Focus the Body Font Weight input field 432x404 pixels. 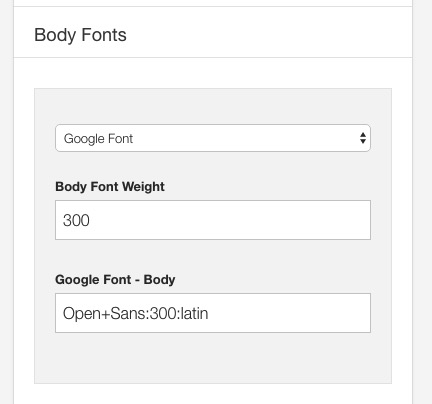(213, 220)
